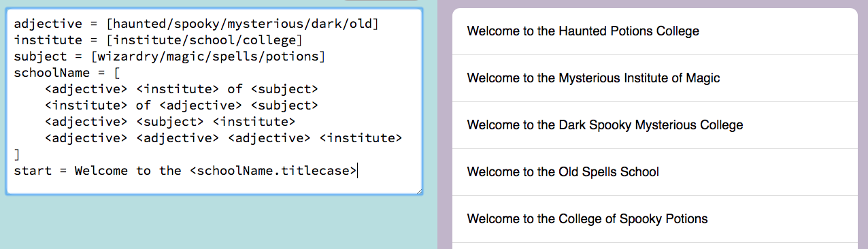
Task: Click the '<adjective> <subject> <institute>' rule line
Action: 169,122
